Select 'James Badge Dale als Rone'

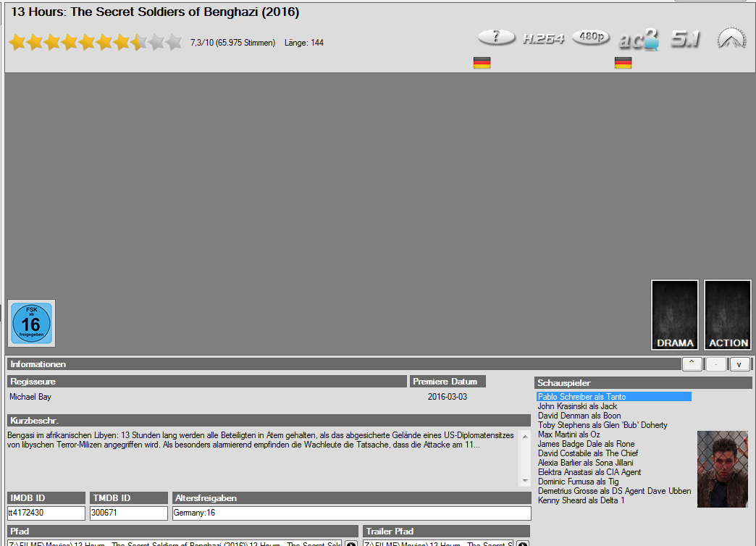pos(586,444)
